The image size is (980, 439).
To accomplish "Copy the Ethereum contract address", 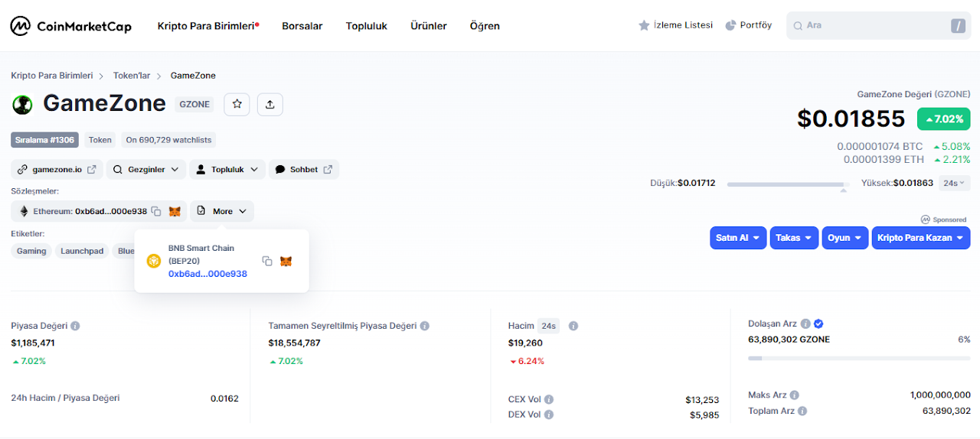I will [156, 211].
